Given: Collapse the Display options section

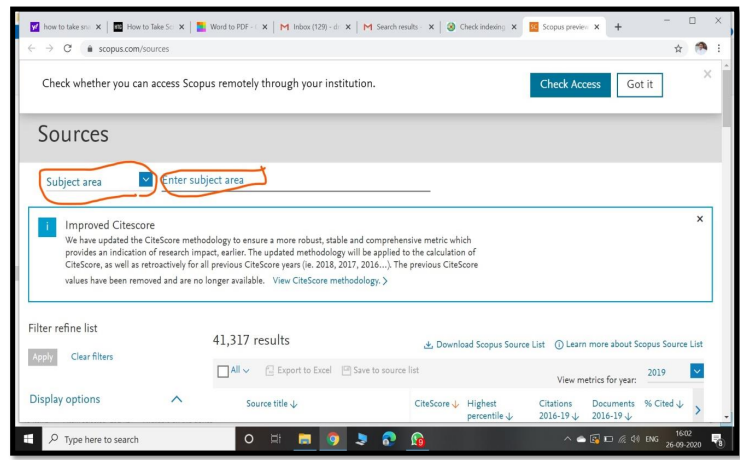Looking at the screenshot, I should [x=176, y=399].
